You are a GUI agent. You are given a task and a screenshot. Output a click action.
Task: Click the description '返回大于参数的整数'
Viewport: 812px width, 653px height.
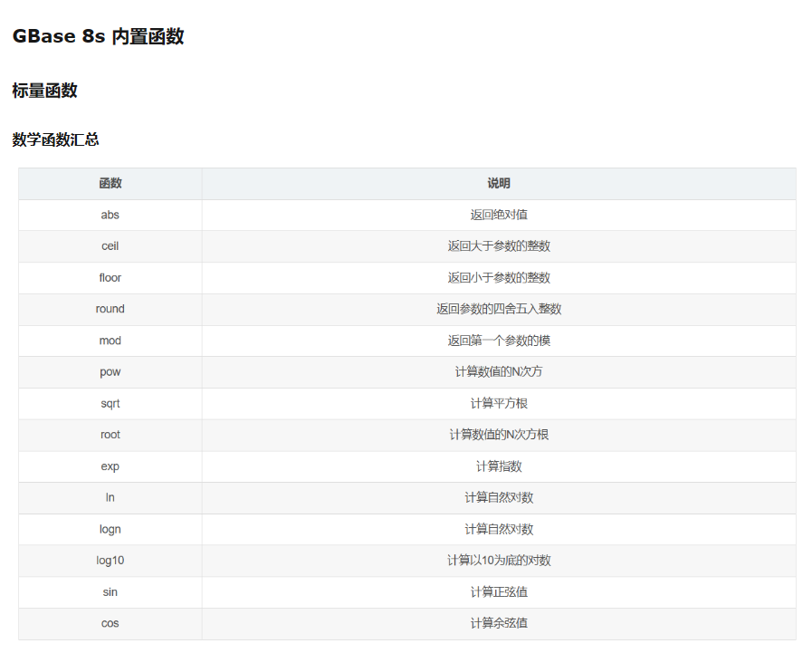(x=499, y=246)
